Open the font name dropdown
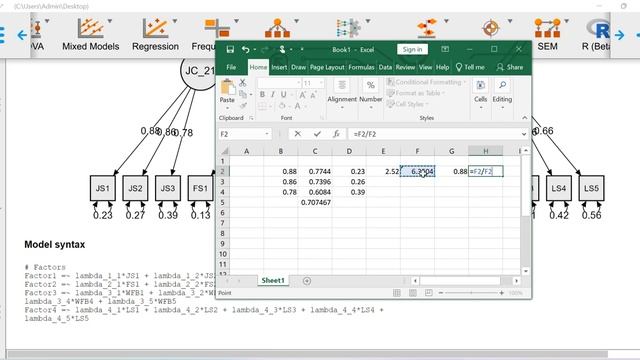The image size is (640, 360). (299, 83)
